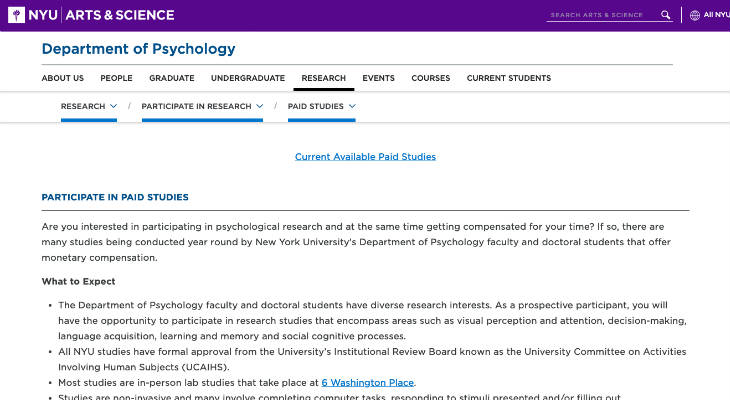
Task: Select the Undergraduate menu item
Action: 248,78
